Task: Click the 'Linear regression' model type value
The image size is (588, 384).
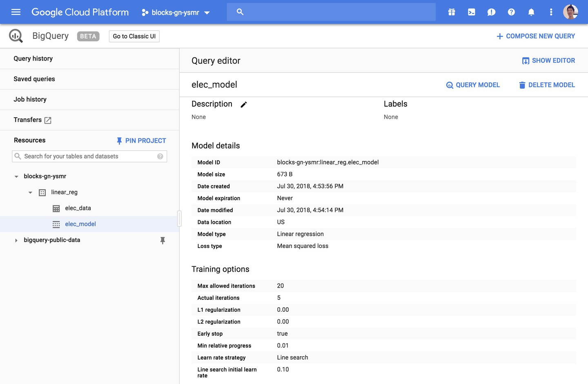Action: pos(301,234)
